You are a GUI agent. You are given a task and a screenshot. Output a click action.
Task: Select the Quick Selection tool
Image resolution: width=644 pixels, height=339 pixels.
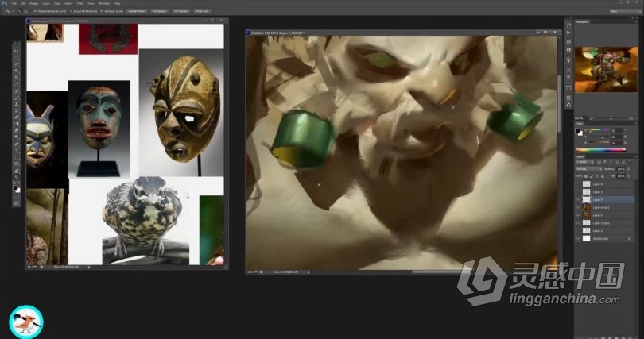pyautogui.click(x=17, y=71)
